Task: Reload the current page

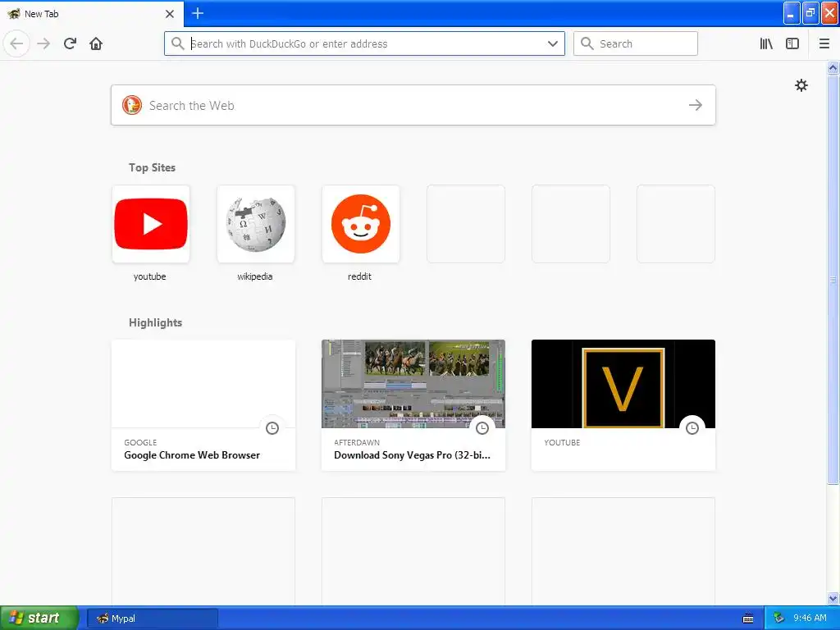Action: point(70,43)
